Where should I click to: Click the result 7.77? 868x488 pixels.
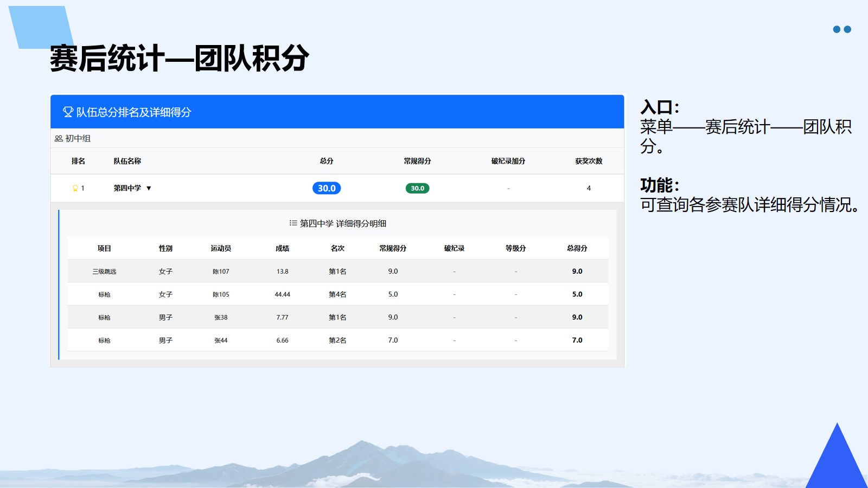(x=282, y=318)
